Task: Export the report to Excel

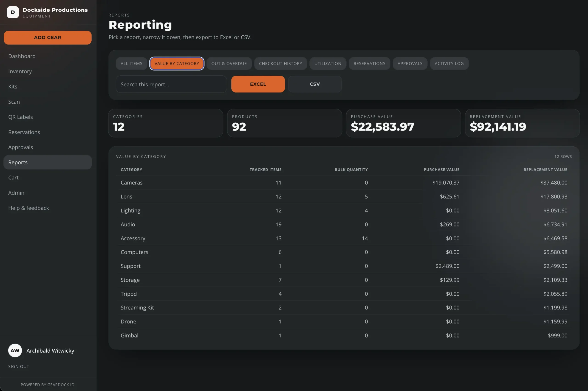Action: [258, 84]
